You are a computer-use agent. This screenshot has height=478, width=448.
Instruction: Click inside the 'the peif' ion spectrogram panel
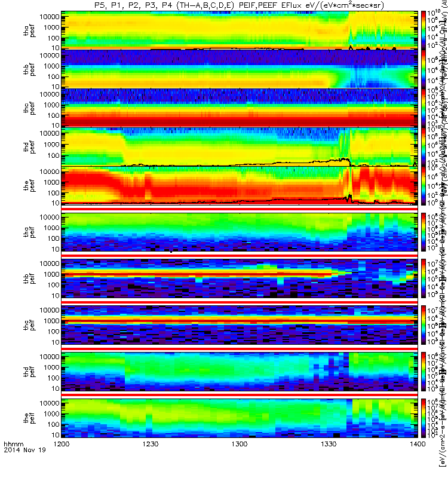(x=240, y=418)
